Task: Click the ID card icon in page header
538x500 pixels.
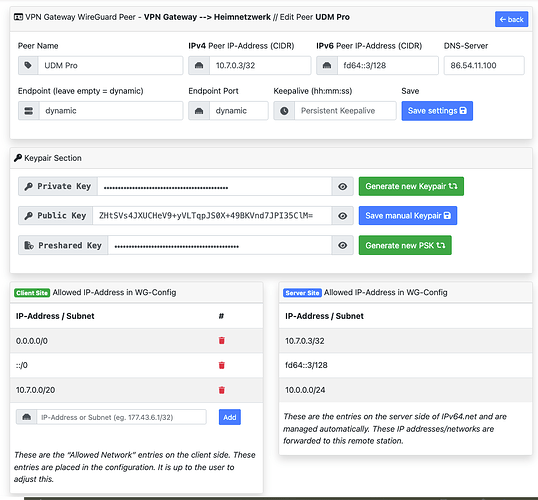Action: [18, 17]
